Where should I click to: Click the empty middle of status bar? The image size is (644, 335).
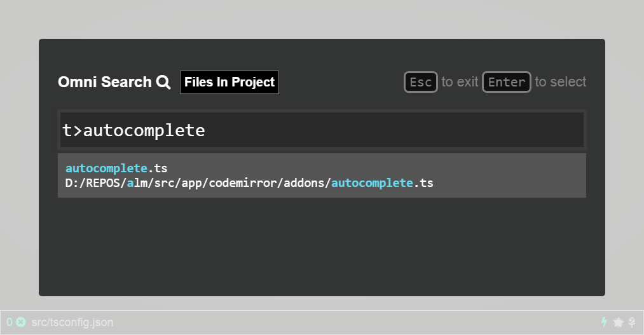click(x=353, y=322)
